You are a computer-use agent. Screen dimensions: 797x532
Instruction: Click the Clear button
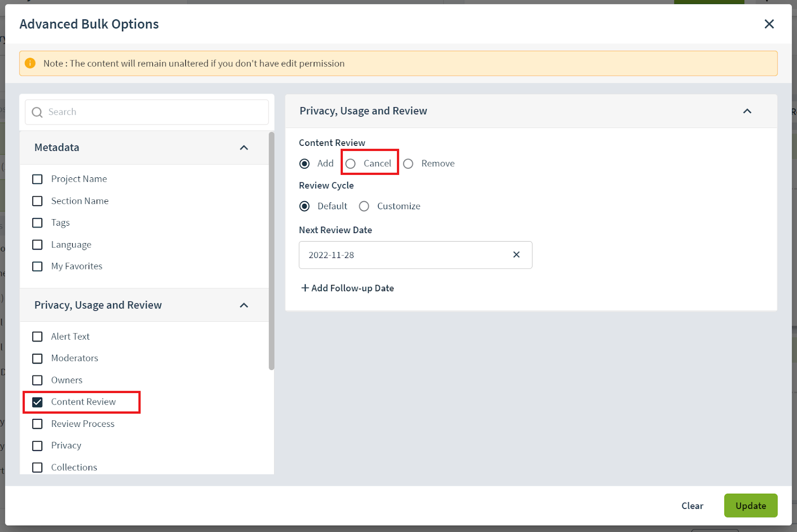coord(692,506)
